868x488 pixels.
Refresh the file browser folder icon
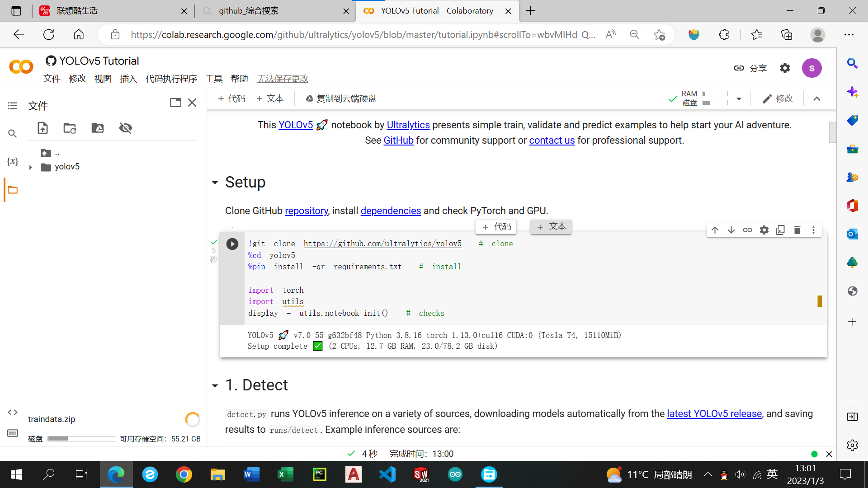point(70,128)
